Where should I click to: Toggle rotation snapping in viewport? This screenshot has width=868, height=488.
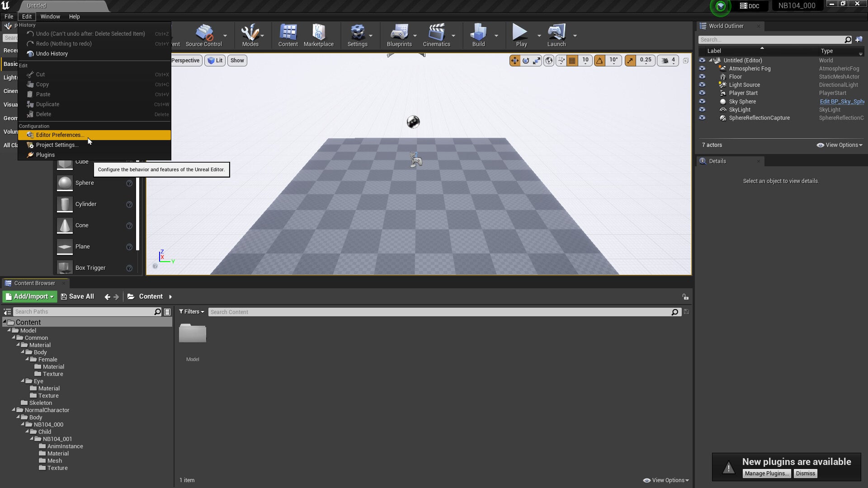pos(600,61)
